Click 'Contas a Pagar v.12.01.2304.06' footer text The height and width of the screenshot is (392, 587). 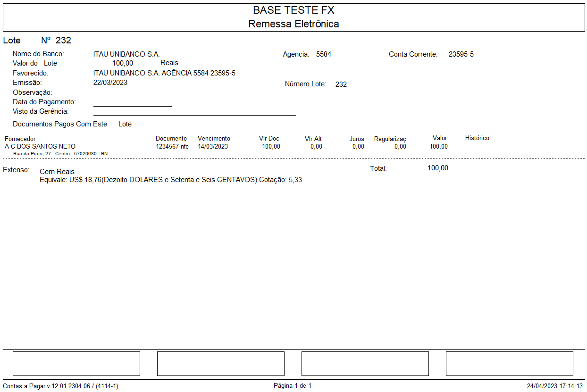[60, 386]
